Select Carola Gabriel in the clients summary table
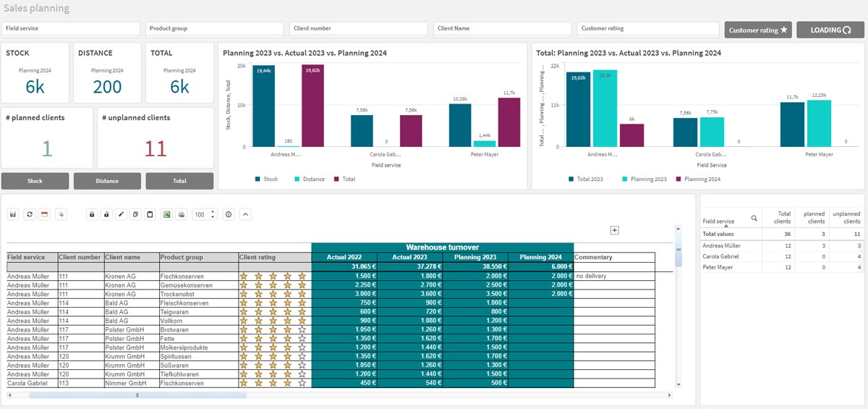Image resolution: width=868 pixels, height=409 pixels. point(720,256)
